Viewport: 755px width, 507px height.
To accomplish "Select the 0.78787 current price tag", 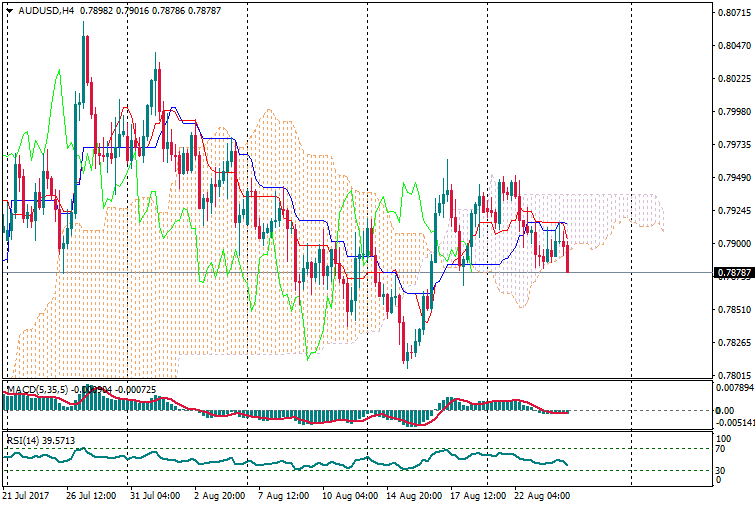I will (733, 272).
